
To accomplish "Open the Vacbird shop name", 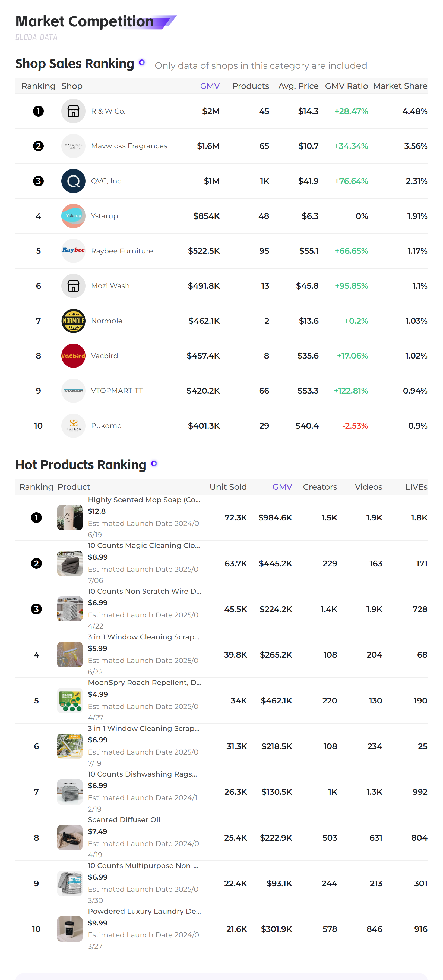I will point(105,356).
